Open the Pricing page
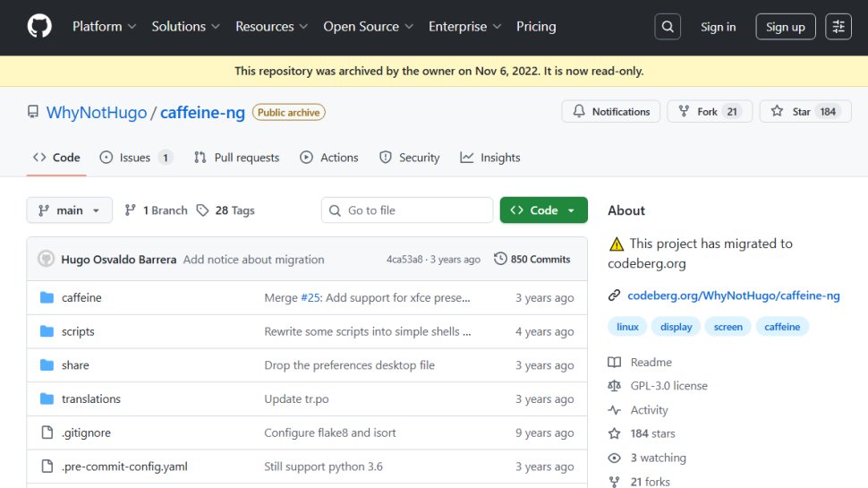Viewport: 868px width, 488px height. pos(536,27)
